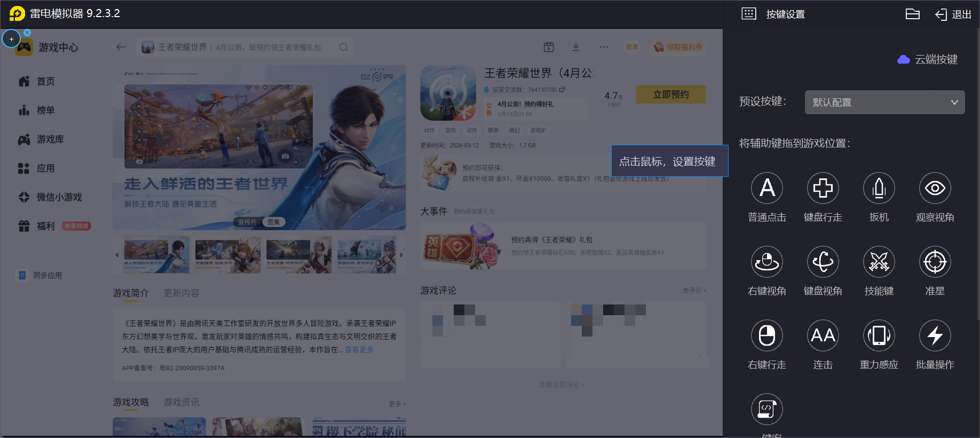980x438 pixels.
Task: Copy the player group number icon
Action: tap(562, 90)
